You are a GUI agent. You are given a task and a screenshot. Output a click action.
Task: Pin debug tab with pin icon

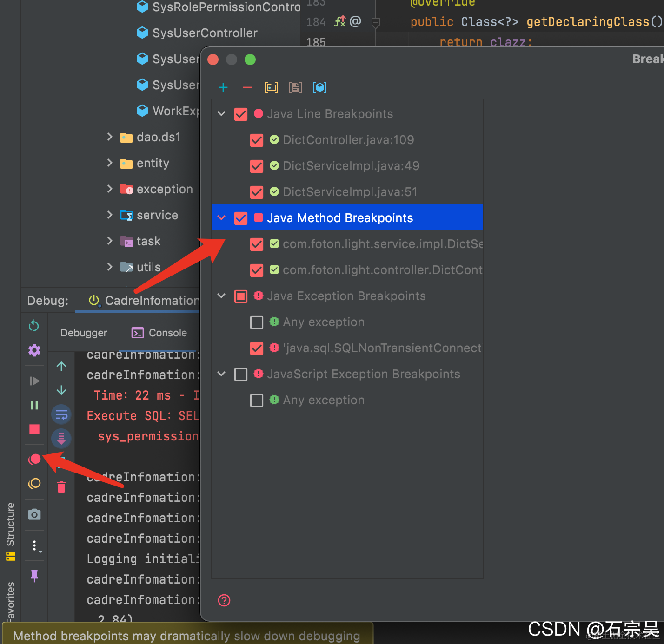pos(34,576)
